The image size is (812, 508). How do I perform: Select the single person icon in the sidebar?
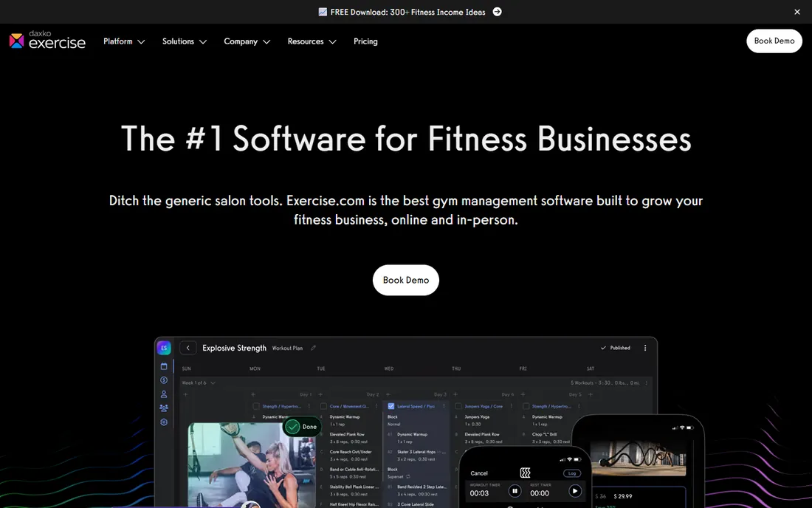coord(164,394)
